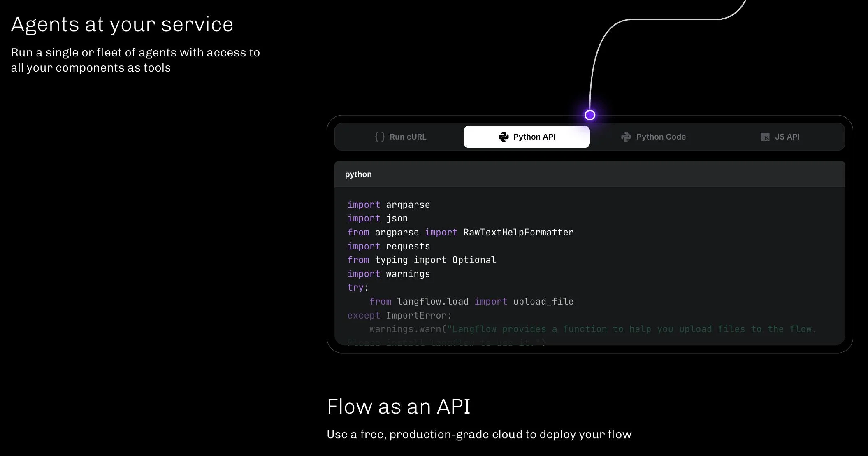
Task: Click the 'import argparse' code line
Action: (389, 205)
